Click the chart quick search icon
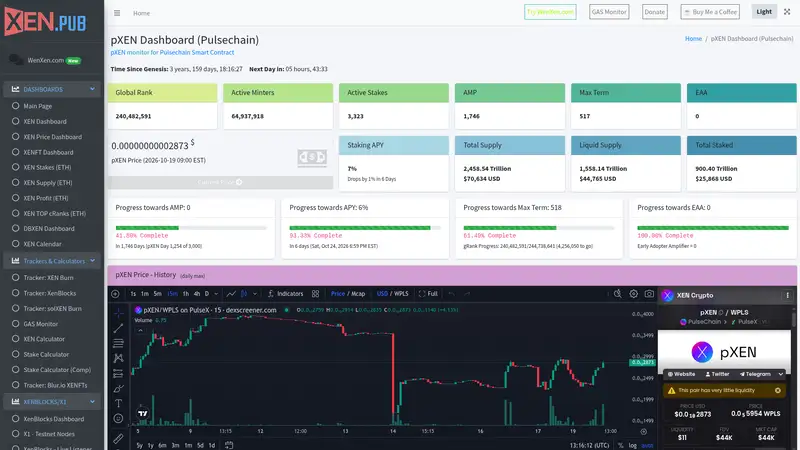This screenshot has width=800, height=450. [x=617, y=294]
